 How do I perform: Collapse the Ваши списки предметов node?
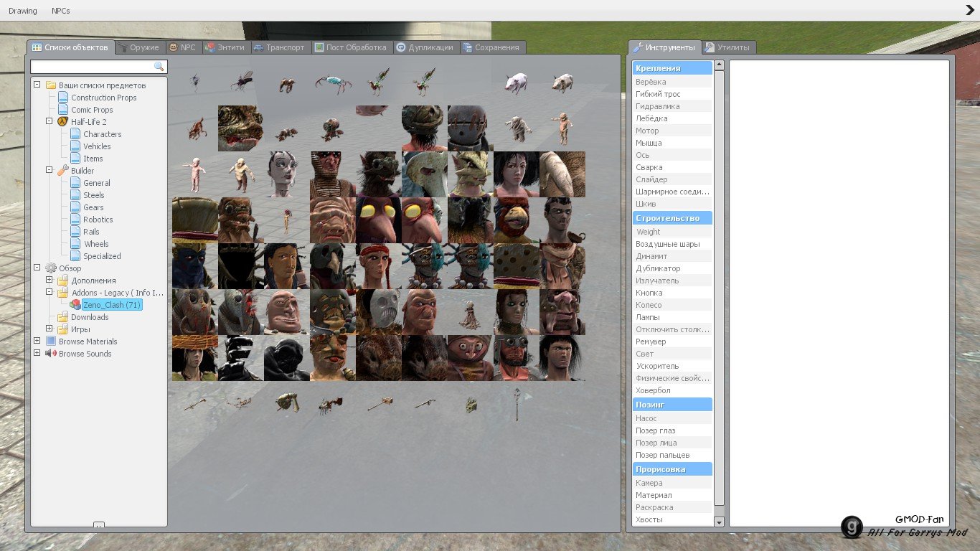(x=37, y=85)
